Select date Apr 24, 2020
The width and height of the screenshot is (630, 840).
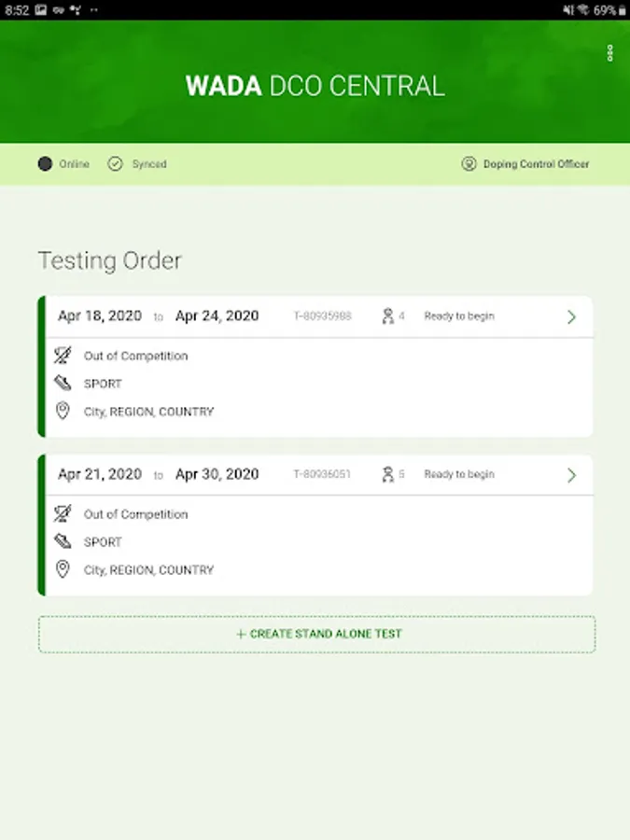pos(217,316)
